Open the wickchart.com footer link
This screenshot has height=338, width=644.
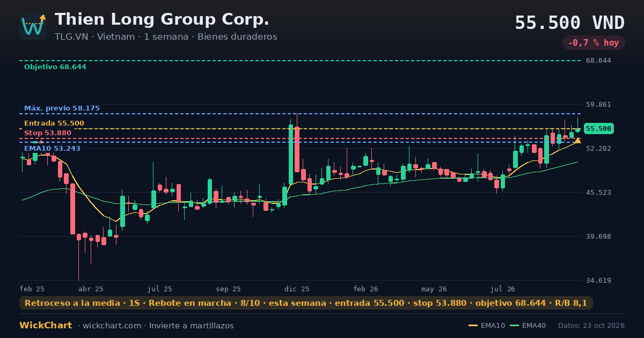(112, 326)
